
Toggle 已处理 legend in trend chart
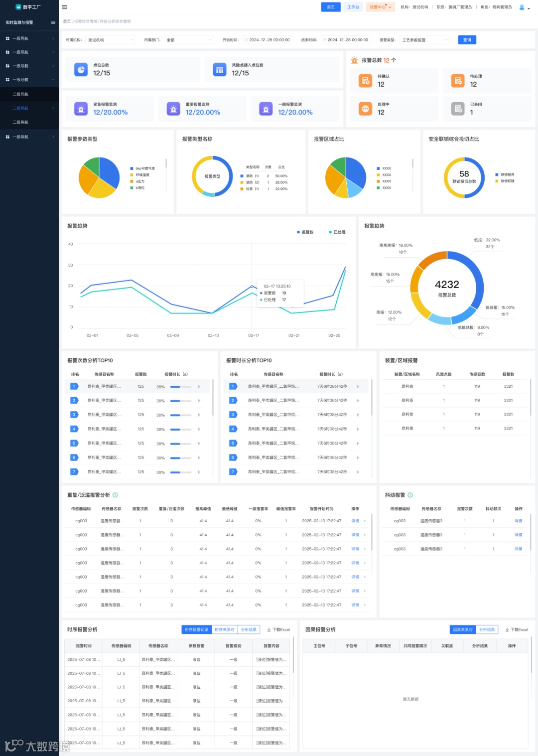pyautogui.click(x=337, y=232)
